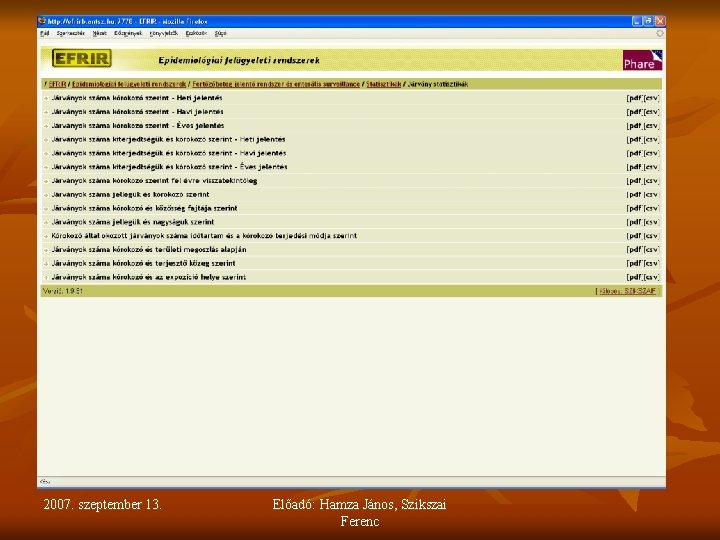This screenshot has width=720, height=540.
Task: Select 'Járványok száma kórokozó és terjesztő közeg szerint'
Action: [143, 263]
